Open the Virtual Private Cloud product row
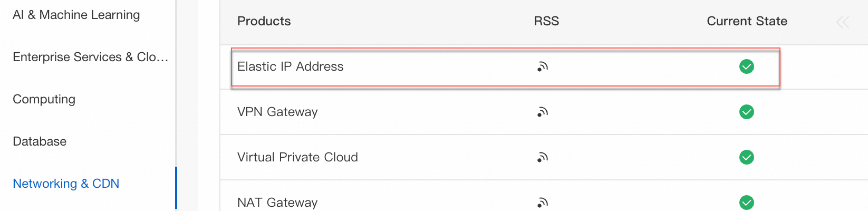The width and height of the screenshot is (868, 211). coord(297,157)
